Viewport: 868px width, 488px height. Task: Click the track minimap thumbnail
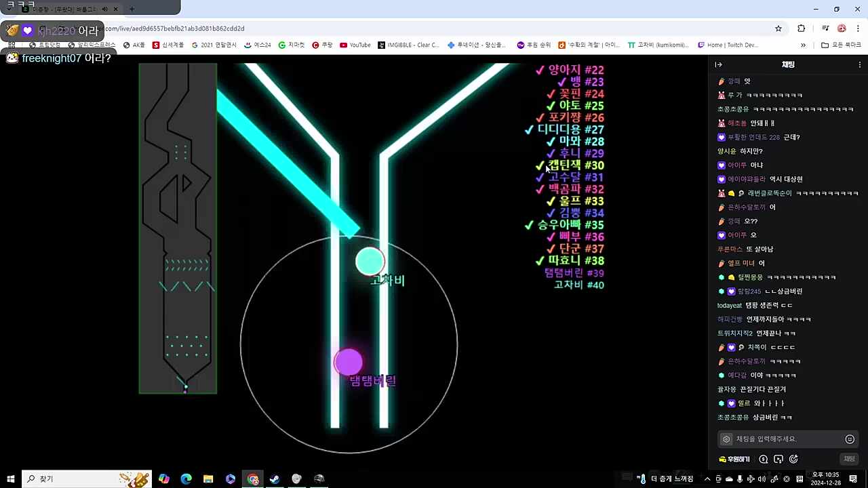point(178,228)
